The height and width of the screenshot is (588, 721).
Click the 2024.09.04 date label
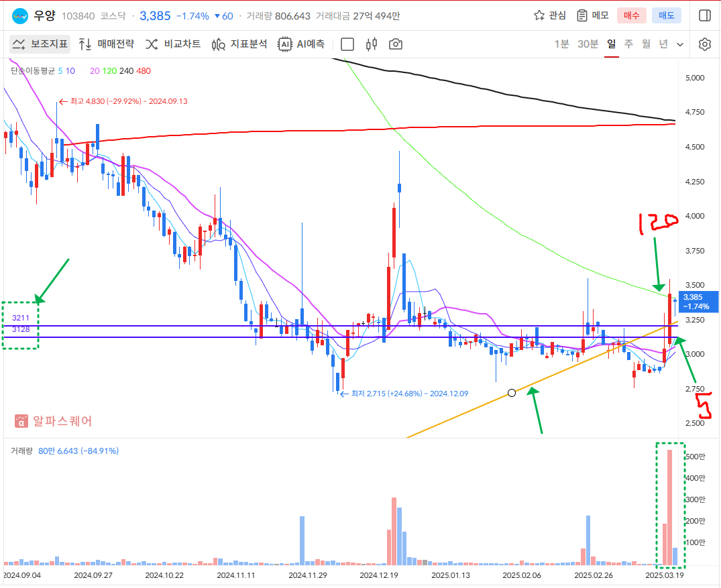pyautogui.click(x=22, y=575)
